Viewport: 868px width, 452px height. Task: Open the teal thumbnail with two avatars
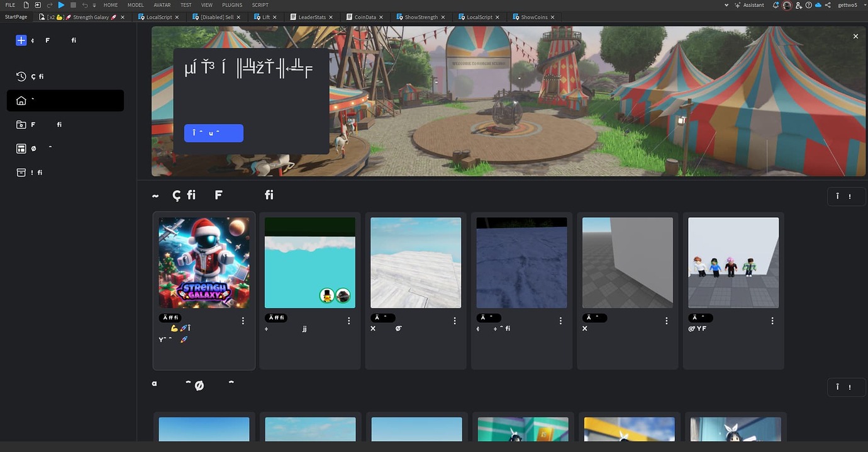310,263
